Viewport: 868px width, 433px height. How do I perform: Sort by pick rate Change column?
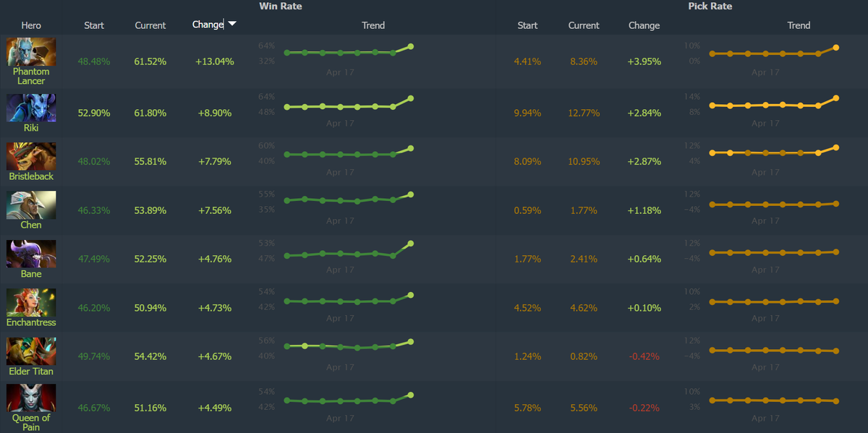[x=644, y=25]
